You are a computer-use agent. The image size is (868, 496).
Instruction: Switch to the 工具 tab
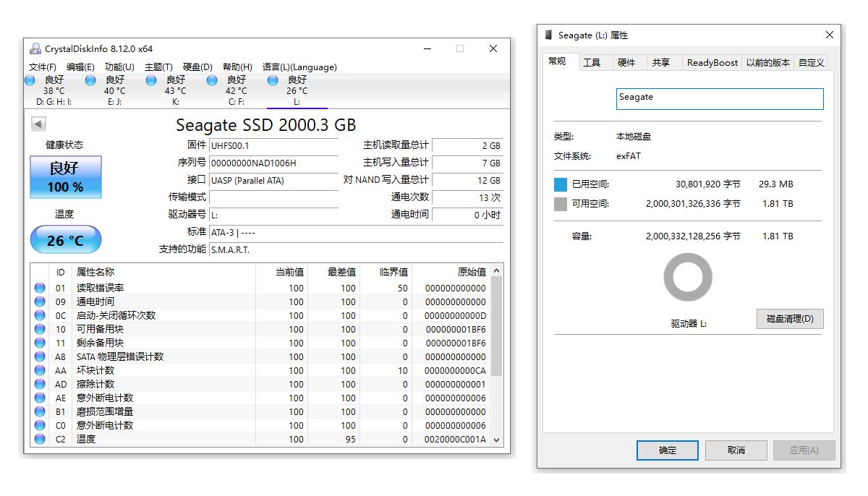click(x=594, y=63)
